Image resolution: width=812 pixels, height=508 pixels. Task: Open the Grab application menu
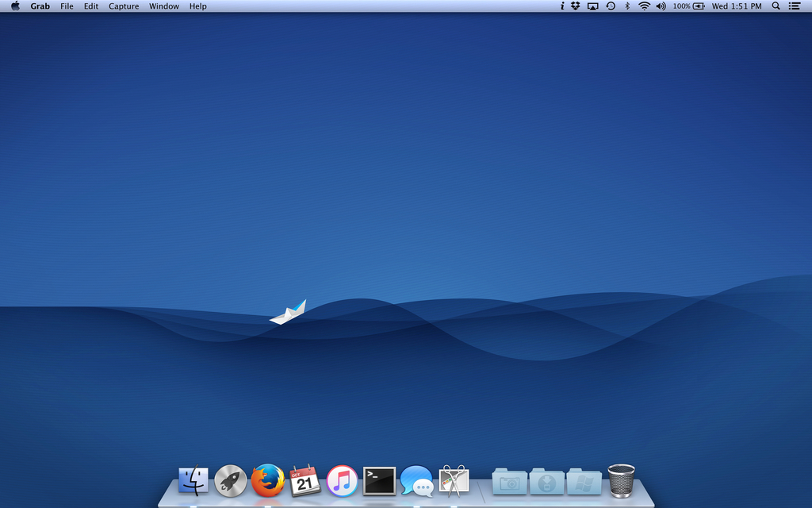[40, 6]
